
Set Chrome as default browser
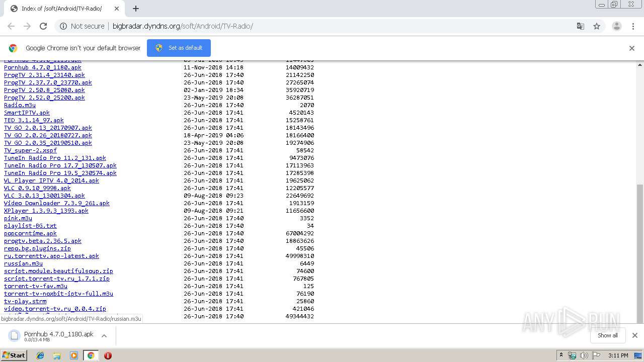[179, 48]
